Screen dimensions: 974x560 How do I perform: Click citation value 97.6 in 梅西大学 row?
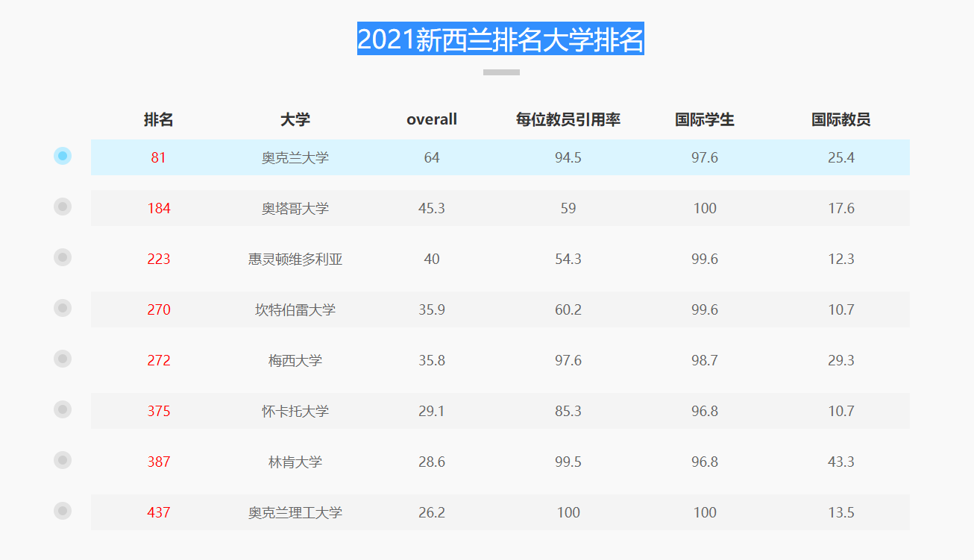(x=568, y=360)
